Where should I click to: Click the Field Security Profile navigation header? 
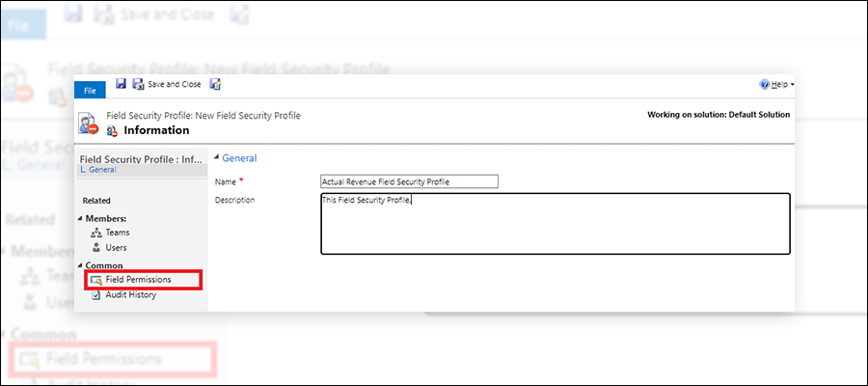click(x=141, y=159)
